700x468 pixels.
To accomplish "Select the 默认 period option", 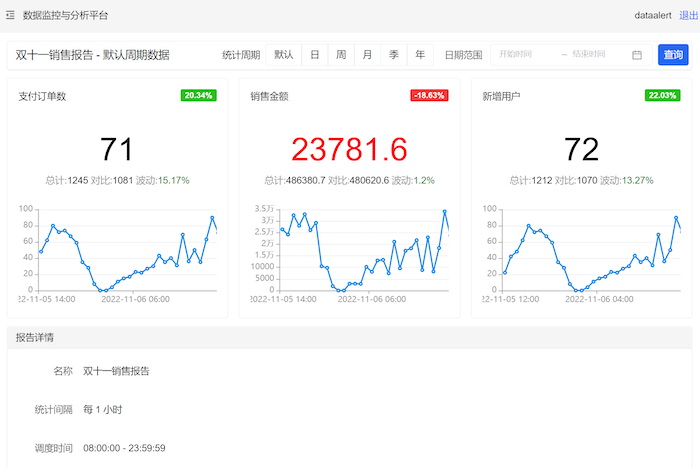I will pos(284,55).
